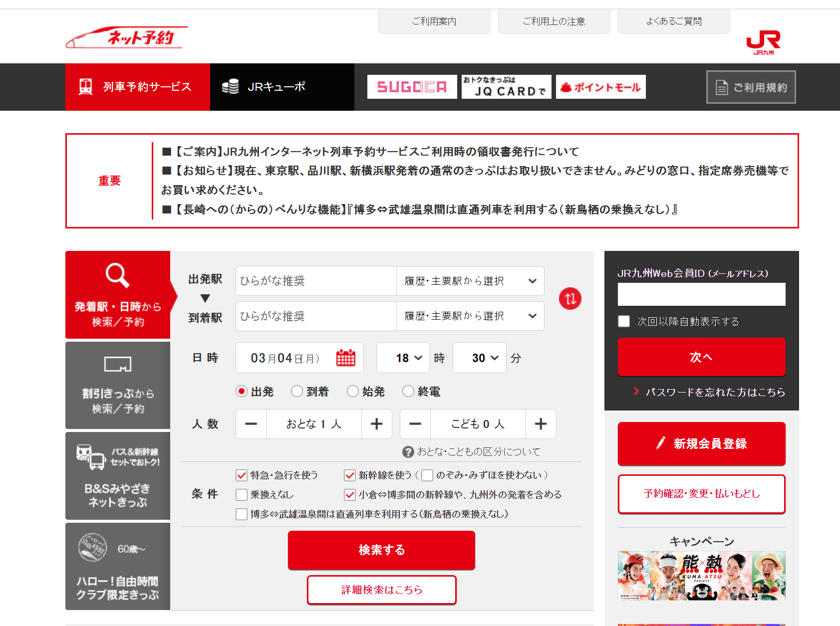Select ハロー!自由時間クラブ限定きっぷ tab
This screenshot has height=626, width=840.
coord(118,566)
